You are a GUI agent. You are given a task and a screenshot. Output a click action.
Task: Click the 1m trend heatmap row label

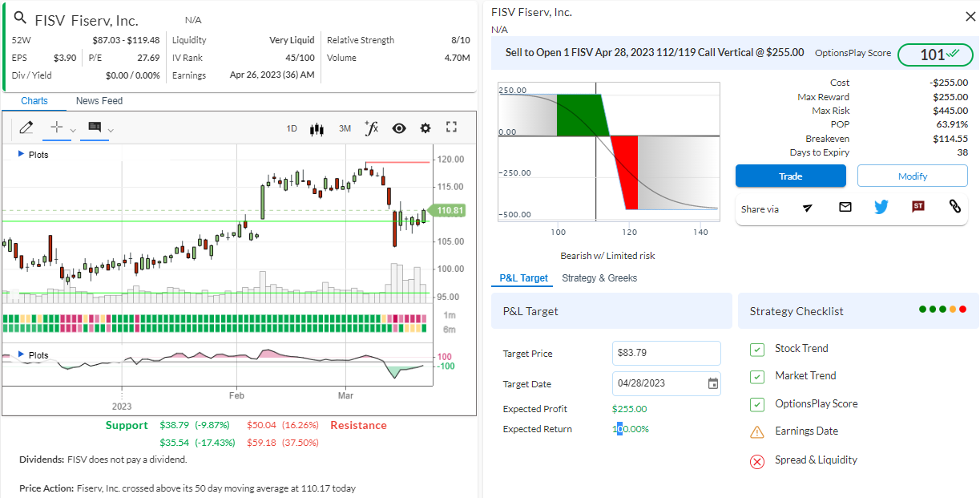pos(450,316)
